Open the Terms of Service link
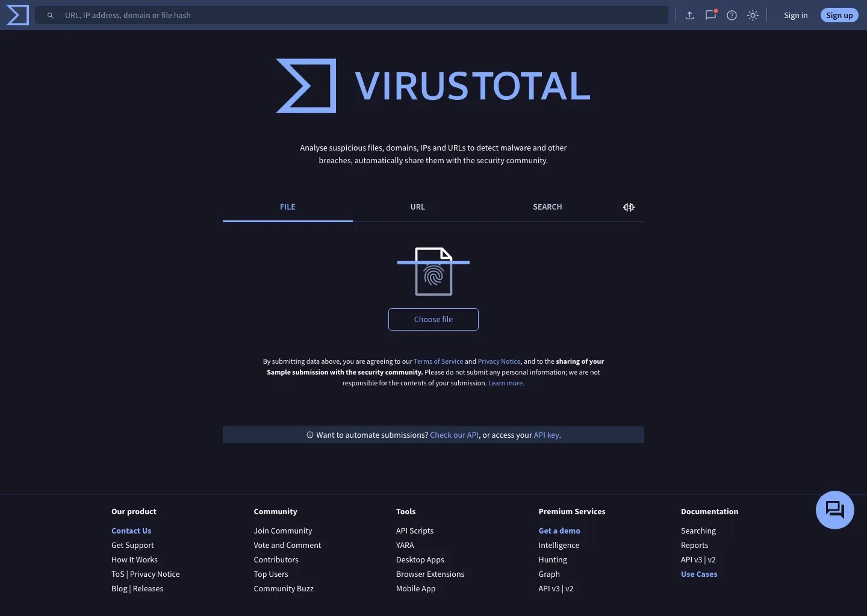This screenshot has width=867, height=616. click(x=438, y=362)
